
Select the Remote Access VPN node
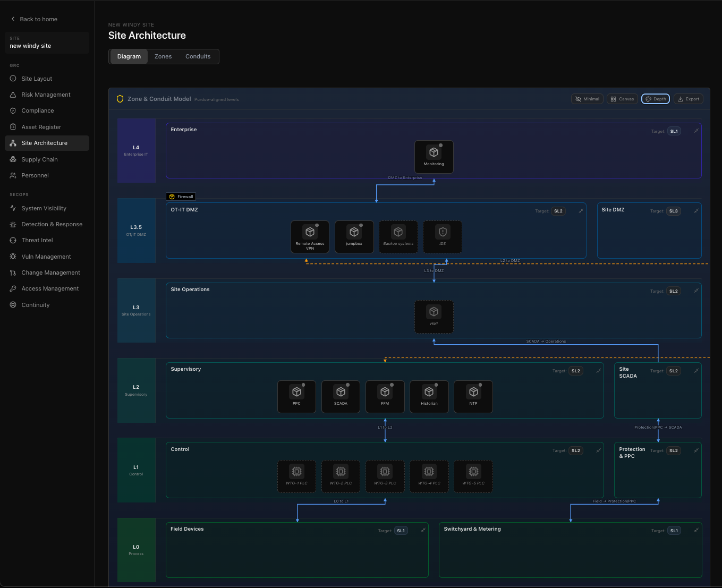pyautogui.click(x=310, y=237)
